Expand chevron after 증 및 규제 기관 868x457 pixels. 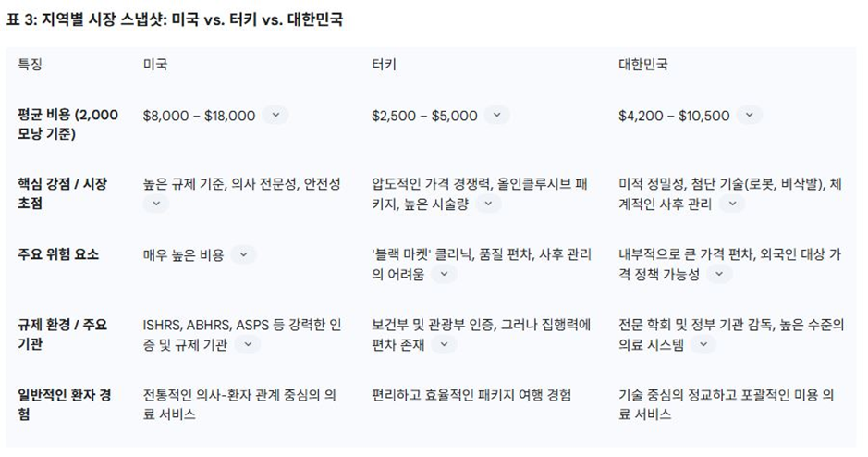[248, 344]
